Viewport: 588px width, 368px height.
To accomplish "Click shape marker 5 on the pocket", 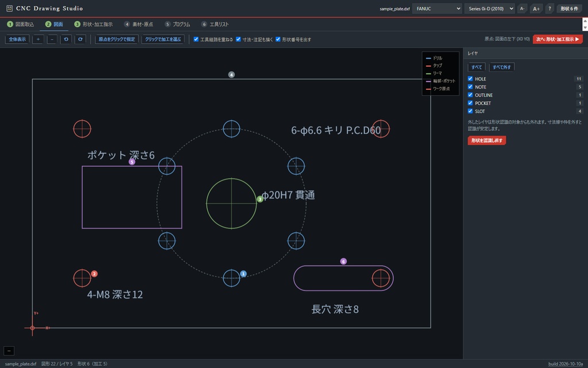I will pyautogui.click(x=132, y=162).
